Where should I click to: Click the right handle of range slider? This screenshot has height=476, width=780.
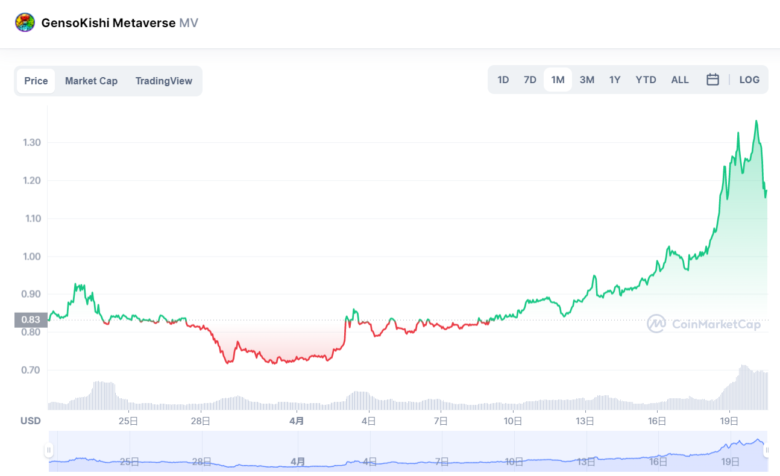click(767, 450)
